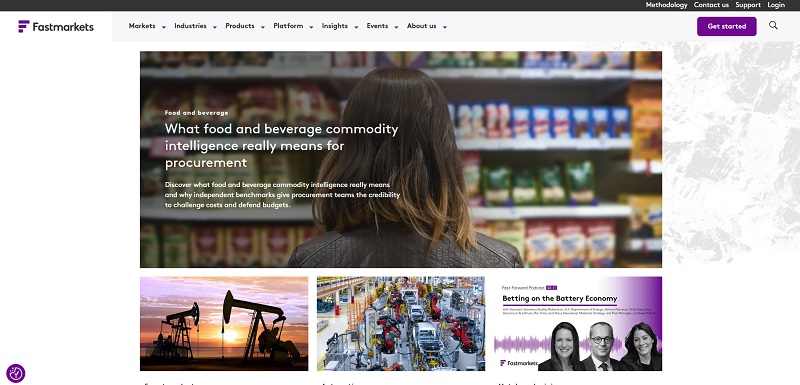Open the cookie preferences badge icon
The image size is (800, 385).
(x=16, y=373)
